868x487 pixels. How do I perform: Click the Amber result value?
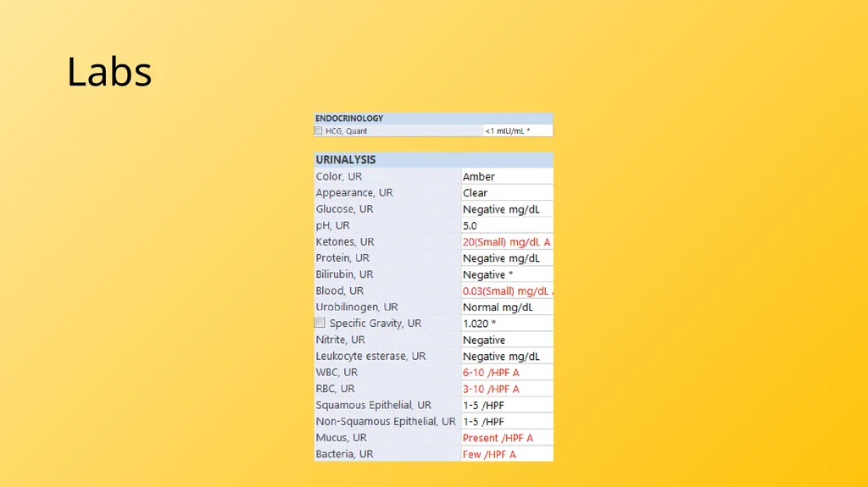tap(479, 176)
